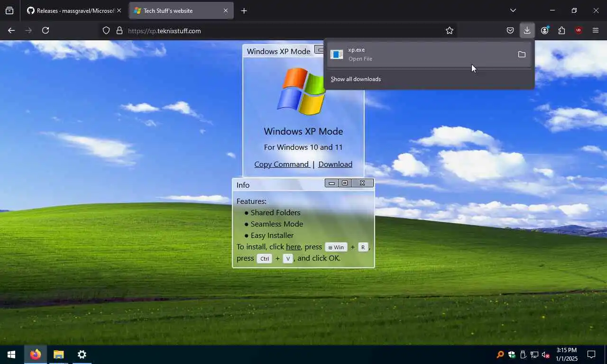Screen dimensions: 607x364
Task: Reload the current page
Action: pos(46,30)
